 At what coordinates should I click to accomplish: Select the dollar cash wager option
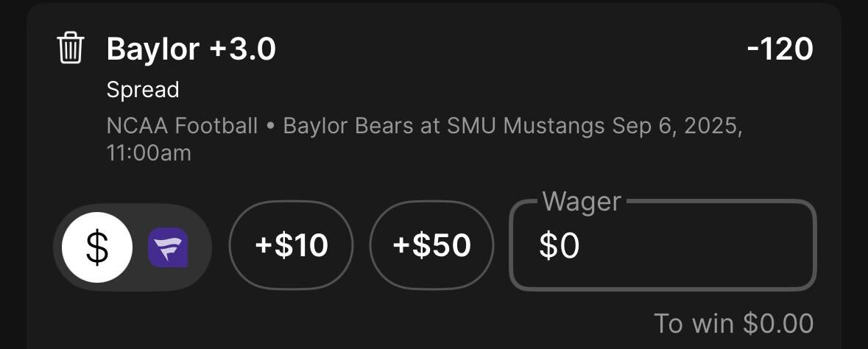tap(97, 247)
